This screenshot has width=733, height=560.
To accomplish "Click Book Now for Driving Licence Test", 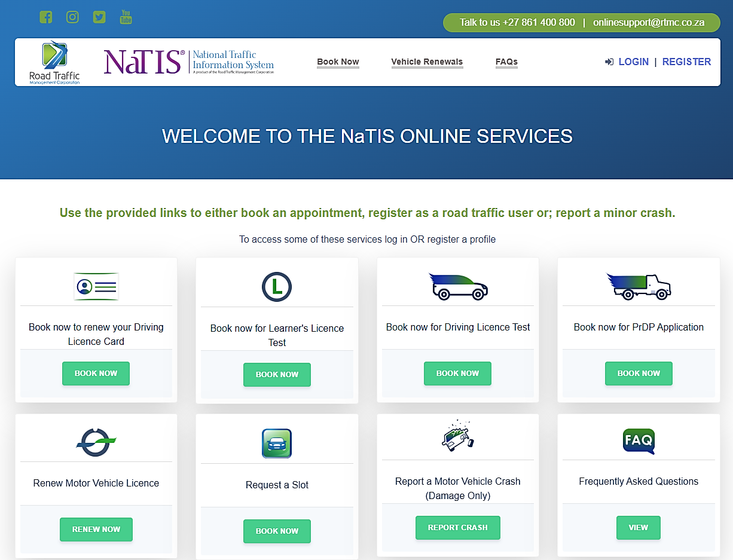I will pyautogui.click(x=457, y=374).
